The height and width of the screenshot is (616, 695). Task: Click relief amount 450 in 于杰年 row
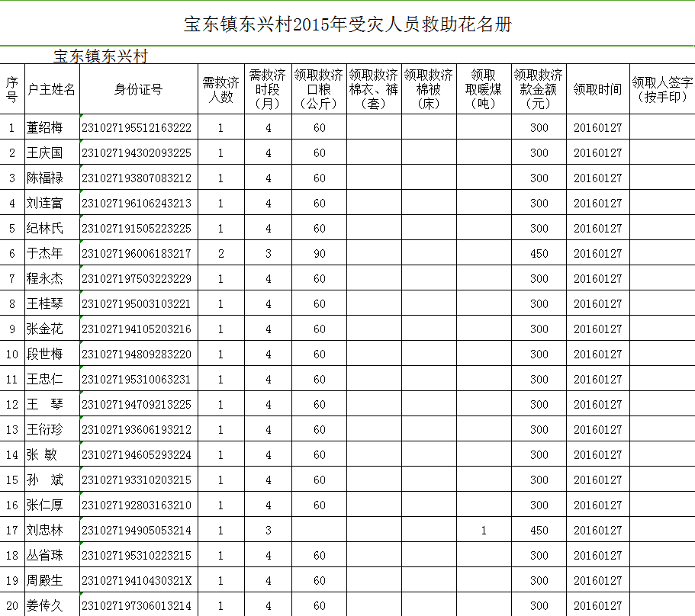point(539,253)
